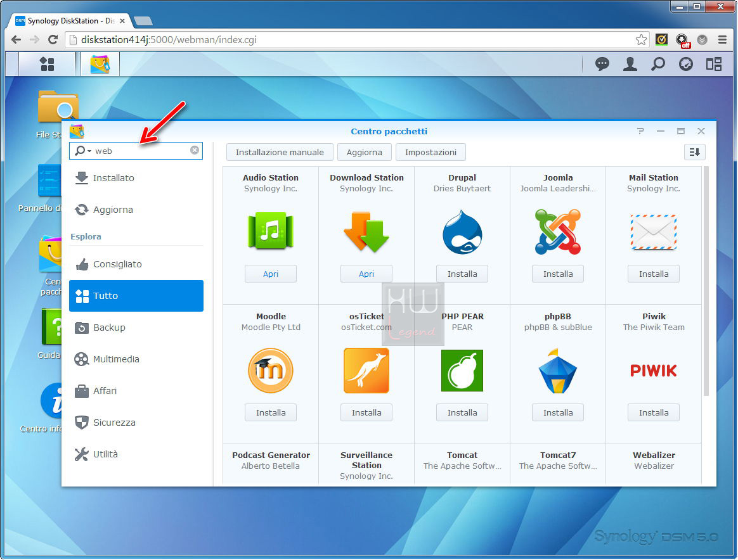
Task: Open the user options person icon
Action: click(630, 64)
